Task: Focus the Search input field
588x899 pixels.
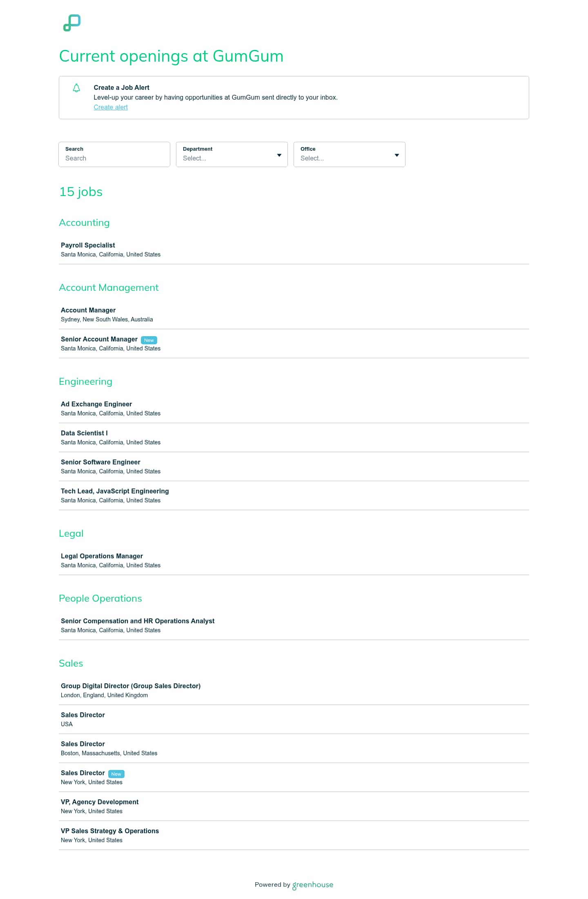Action: [114, 154]
